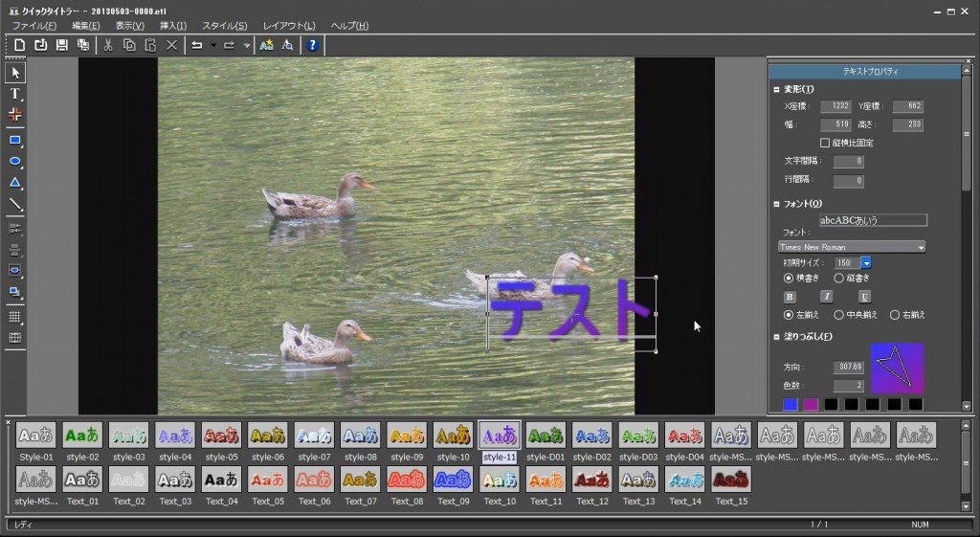Screen dimensions: 980x537
Task: Open the 編集(E) menu
Action: (x=85, y=26)
